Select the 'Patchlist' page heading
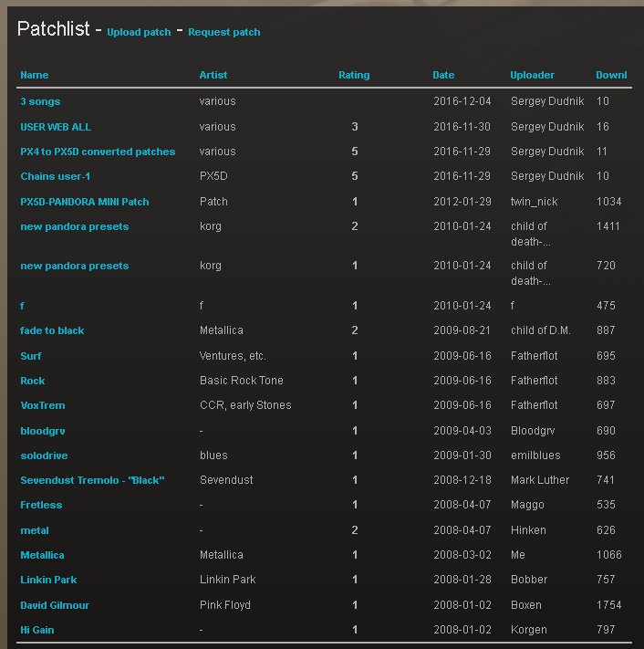The width and height of the screenshot is (644, 649). coord(53,29)
